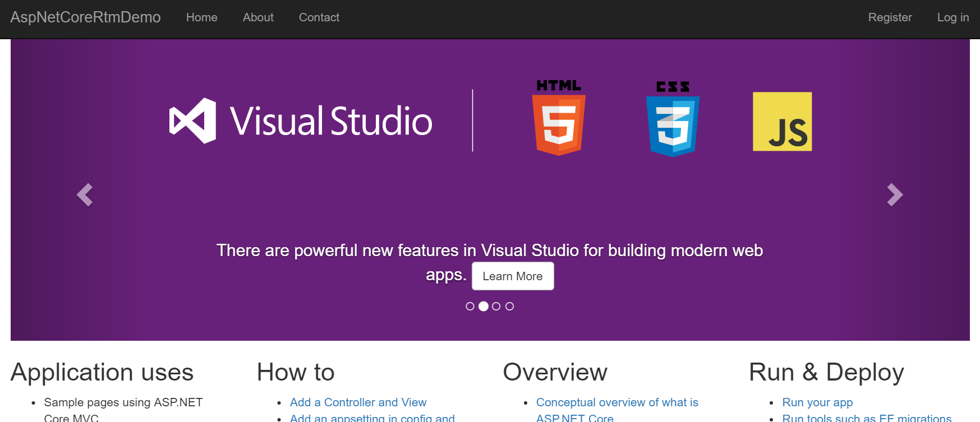Image resolution: width=980 pixels, height=422 pixels.
Task: Click the Visual Studio logo icon
Action: click(x=192, y=121)
